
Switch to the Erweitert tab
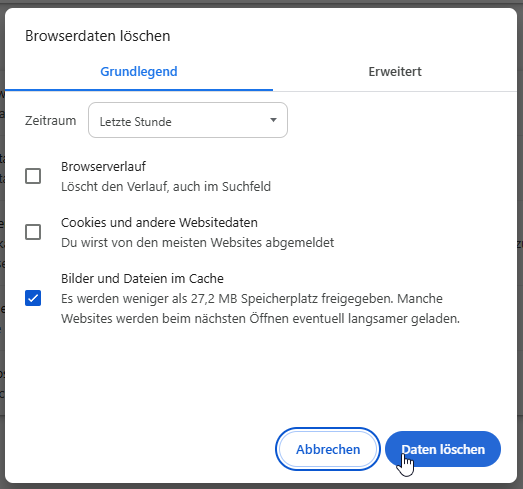click(395, 72)
